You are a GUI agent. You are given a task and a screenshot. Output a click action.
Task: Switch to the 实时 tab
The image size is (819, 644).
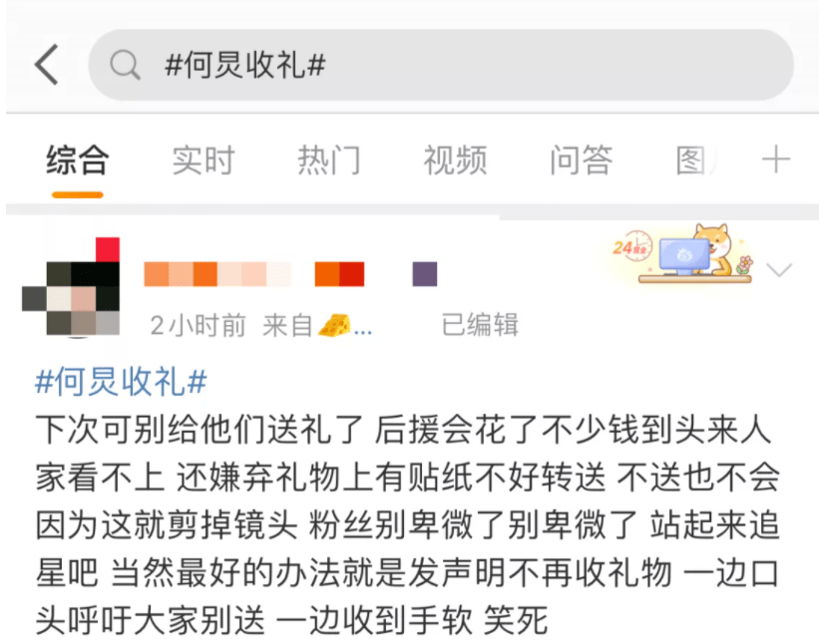204,160
